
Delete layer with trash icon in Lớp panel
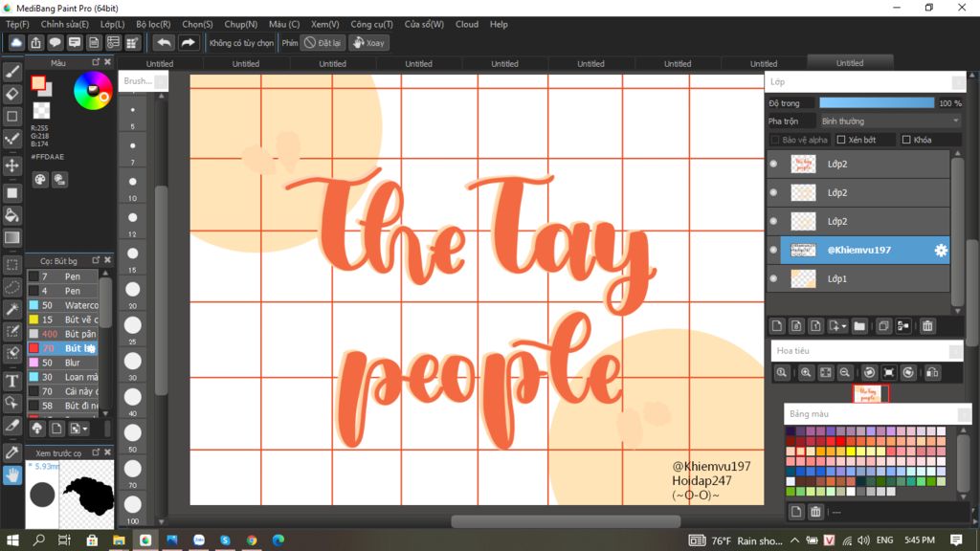(927, 325)
